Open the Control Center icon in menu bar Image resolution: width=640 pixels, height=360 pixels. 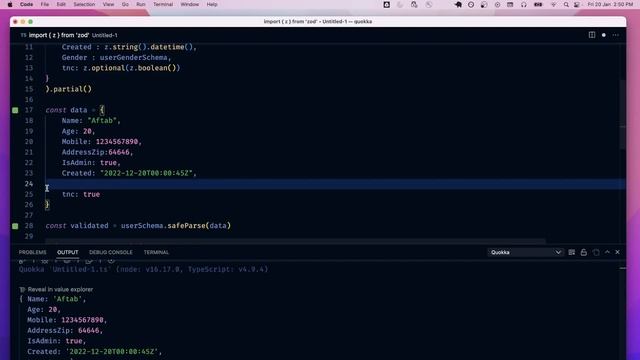577,4
